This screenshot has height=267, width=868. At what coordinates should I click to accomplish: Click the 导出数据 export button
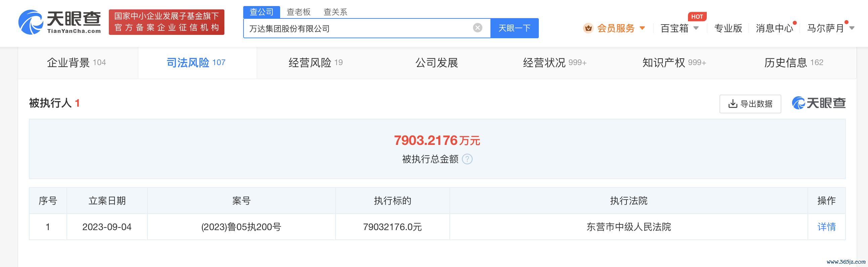click(750, 104)
